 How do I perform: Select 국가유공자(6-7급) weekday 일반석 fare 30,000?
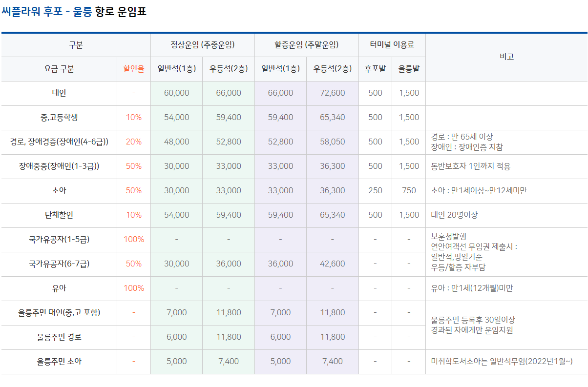tap(177, 264)
